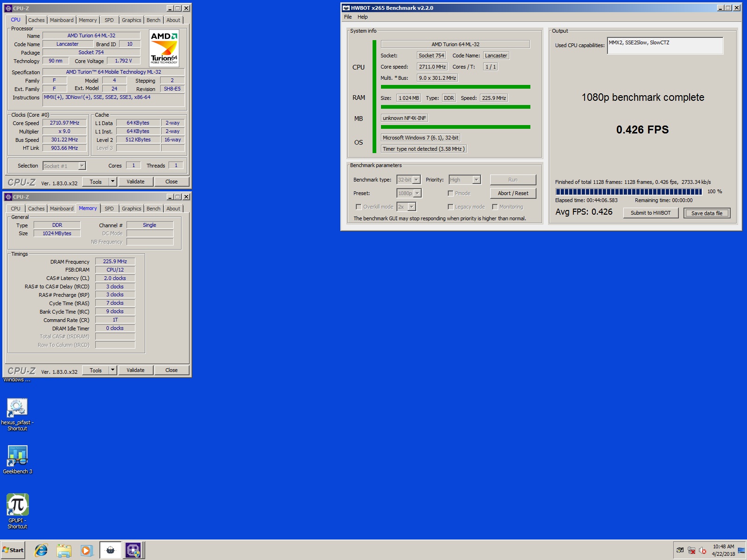Switch to Mainboard tab in top CPU-Z

click(62, 20)
